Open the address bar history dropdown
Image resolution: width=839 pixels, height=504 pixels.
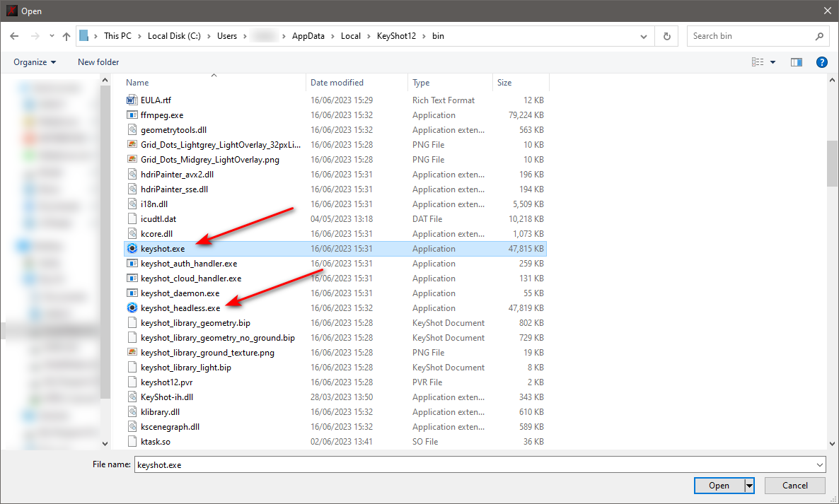pos(643,36)
